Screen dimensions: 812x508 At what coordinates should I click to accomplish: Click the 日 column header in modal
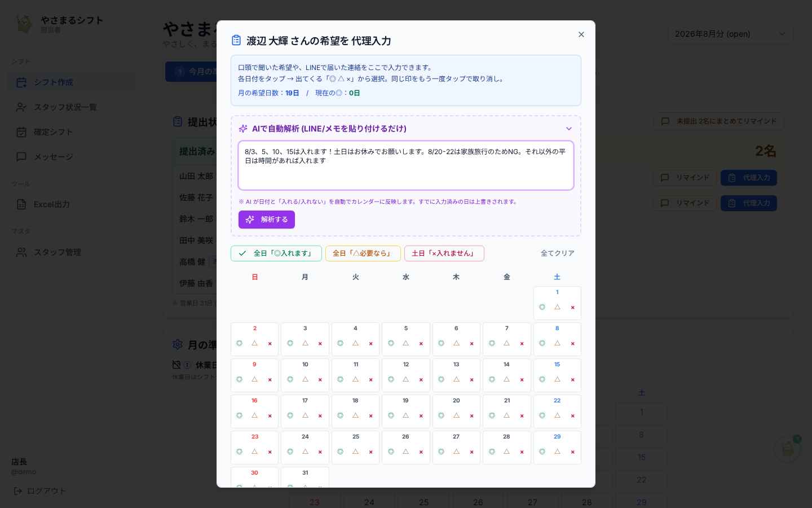coord(254,277)
